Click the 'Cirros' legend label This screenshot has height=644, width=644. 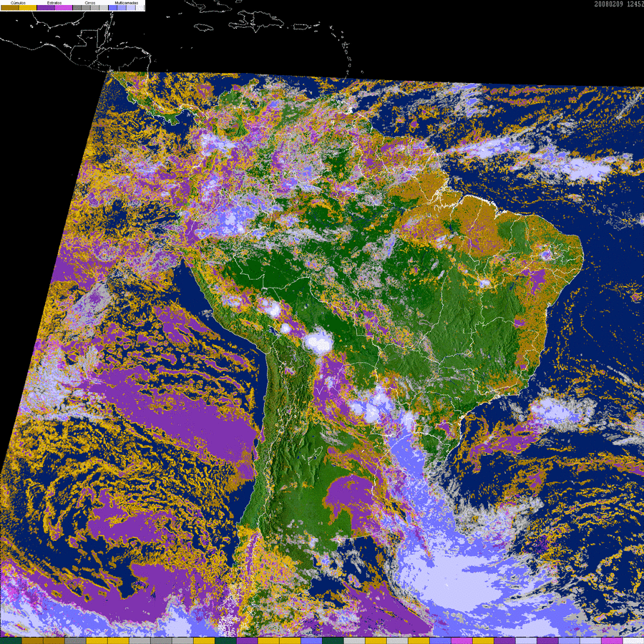point(90,3)
